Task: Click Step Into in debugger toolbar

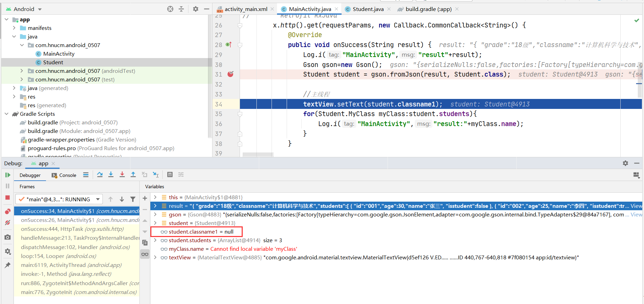Action: point(111,174)
